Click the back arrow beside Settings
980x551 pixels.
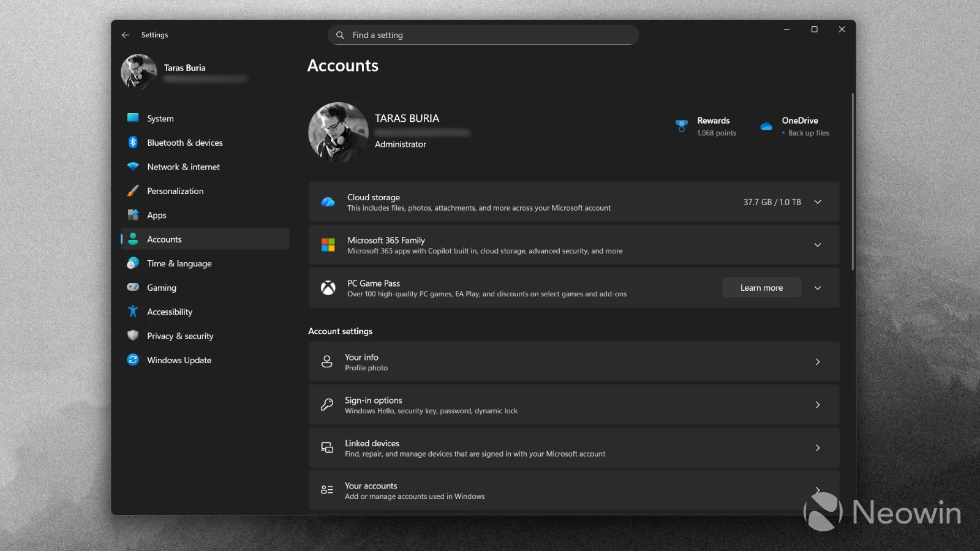pyautogui.click(x=126, y=35)
